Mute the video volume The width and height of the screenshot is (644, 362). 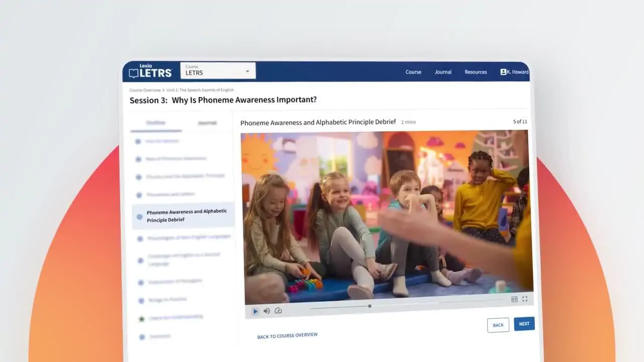pos(267,311)
